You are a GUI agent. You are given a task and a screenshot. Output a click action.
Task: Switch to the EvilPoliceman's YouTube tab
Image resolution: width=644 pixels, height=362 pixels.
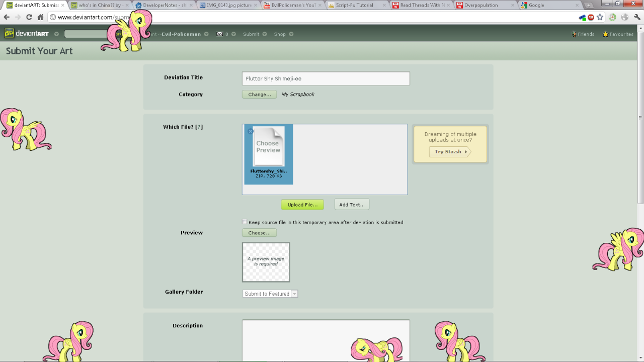(x=293, y=5)
